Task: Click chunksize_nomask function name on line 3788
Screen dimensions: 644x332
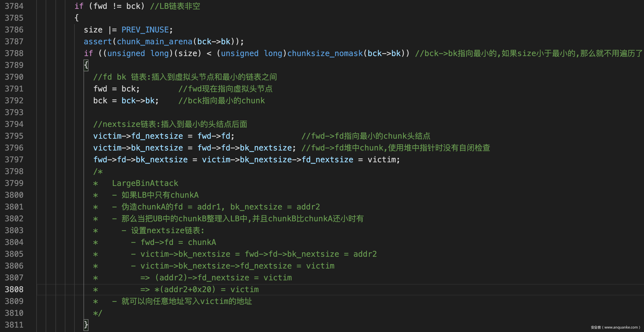Action: [x=325, y=53]
